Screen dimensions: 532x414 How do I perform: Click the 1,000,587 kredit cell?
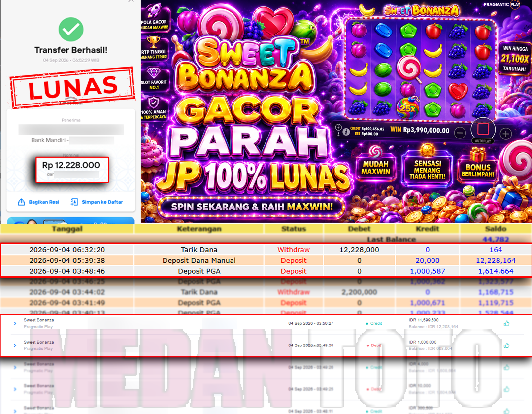tap(428, 271)
